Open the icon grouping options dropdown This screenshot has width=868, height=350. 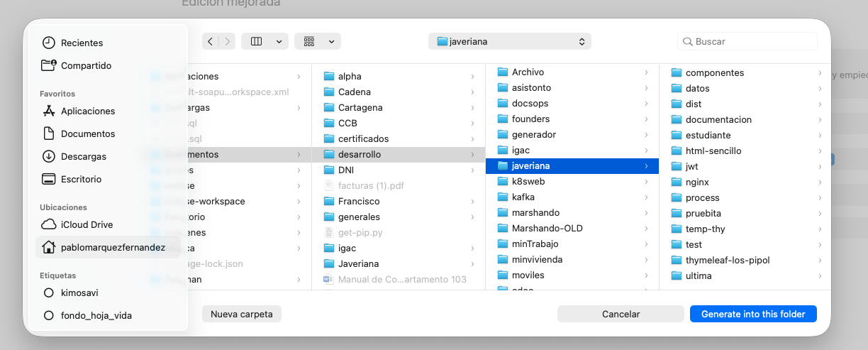[318, 41]
